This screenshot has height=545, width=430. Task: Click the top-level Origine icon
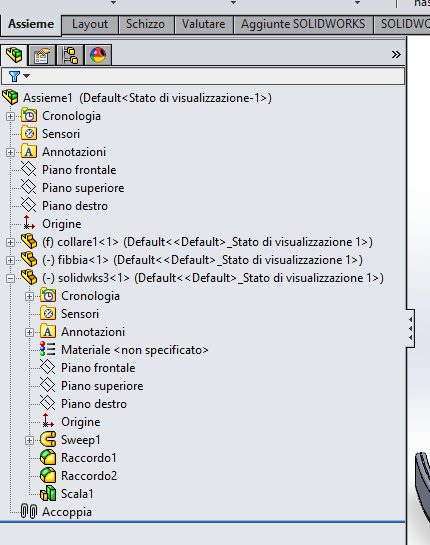[29, 223]
